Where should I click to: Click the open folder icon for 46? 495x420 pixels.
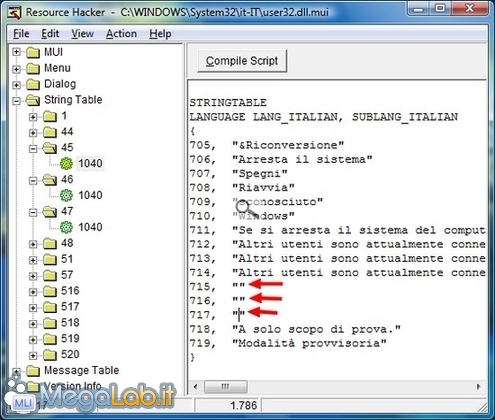50,180
